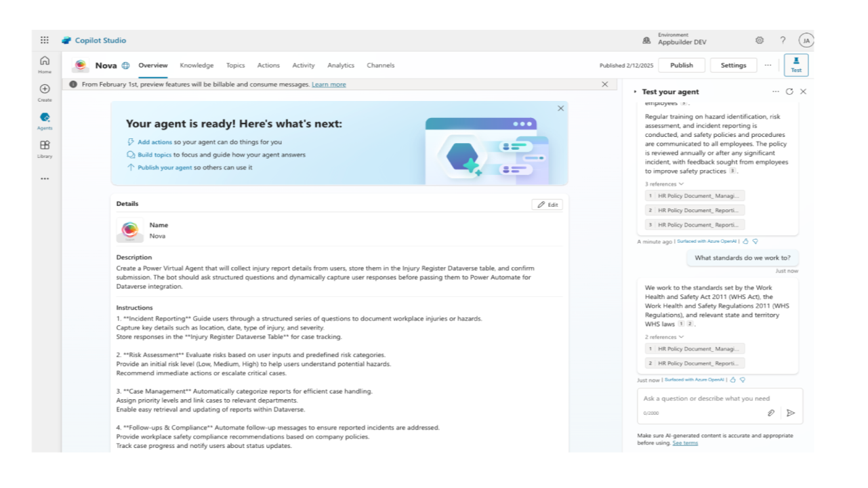Open the Environment picker icon
Screen dimensions: 868x488
pos(646,41)
